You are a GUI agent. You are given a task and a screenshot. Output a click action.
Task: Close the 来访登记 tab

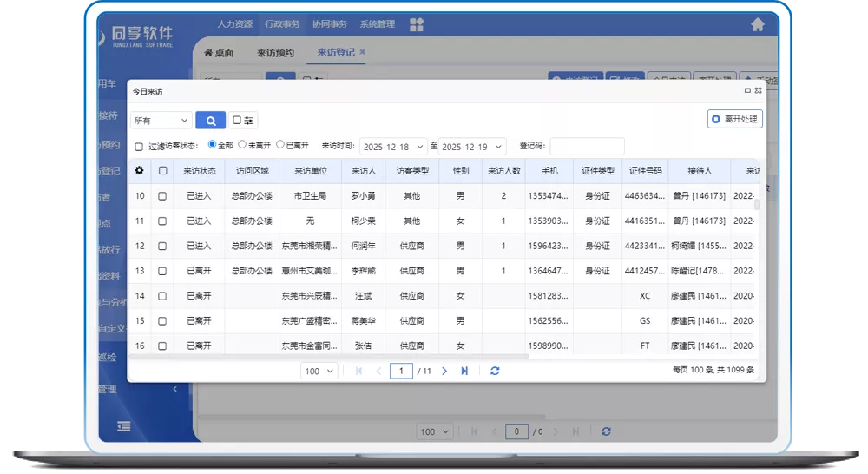point(363,51)
